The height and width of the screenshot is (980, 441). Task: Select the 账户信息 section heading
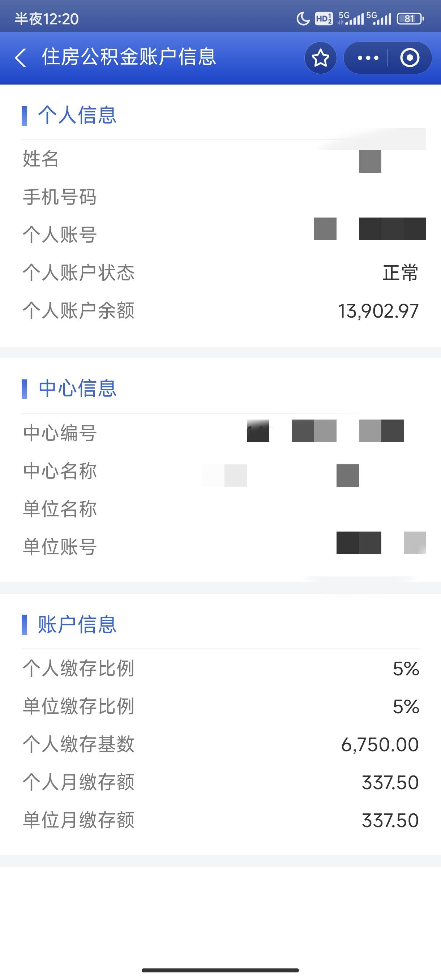point(77,625)
